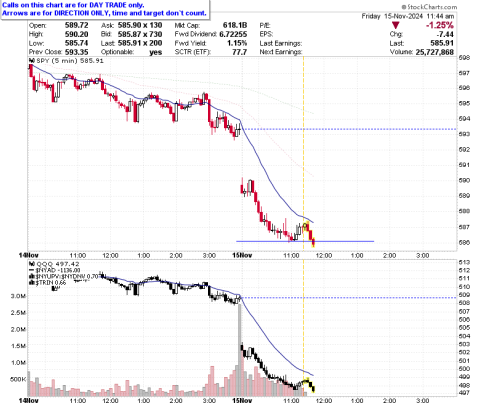Click the Chg value -7.44
Image resolution: width=480 pixels, height=406 pixels.
click(x=444, y=34)
